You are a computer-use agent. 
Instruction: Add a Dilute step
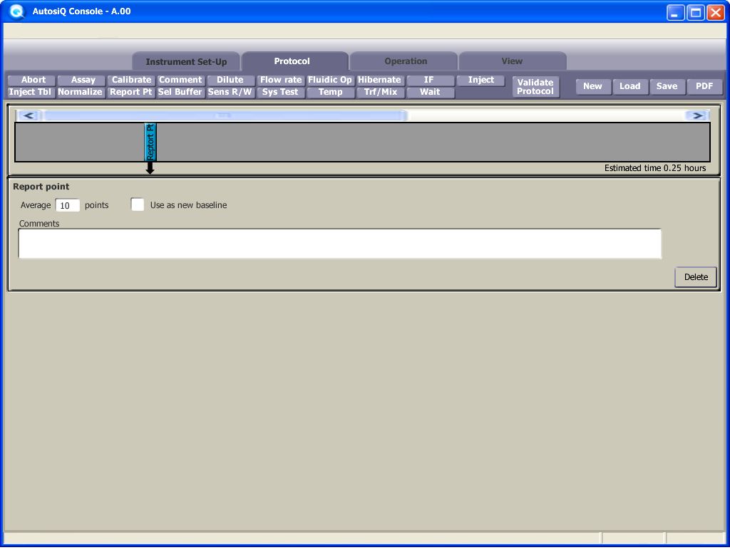click(x=231, y=80)
